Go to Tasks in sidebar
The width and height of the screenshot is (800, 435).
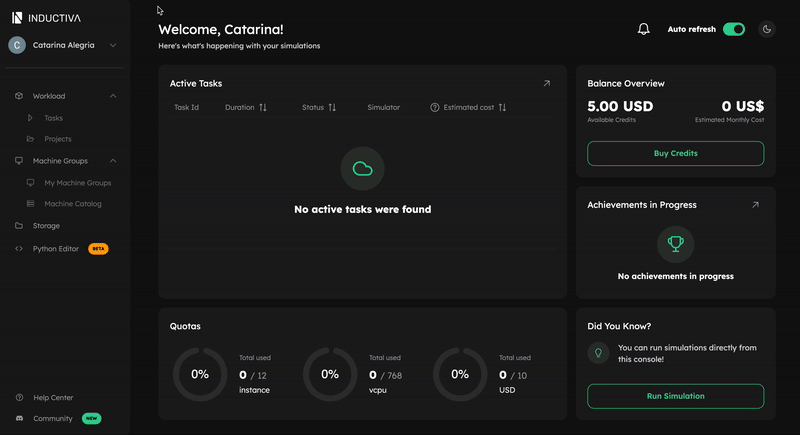(53, 118)
